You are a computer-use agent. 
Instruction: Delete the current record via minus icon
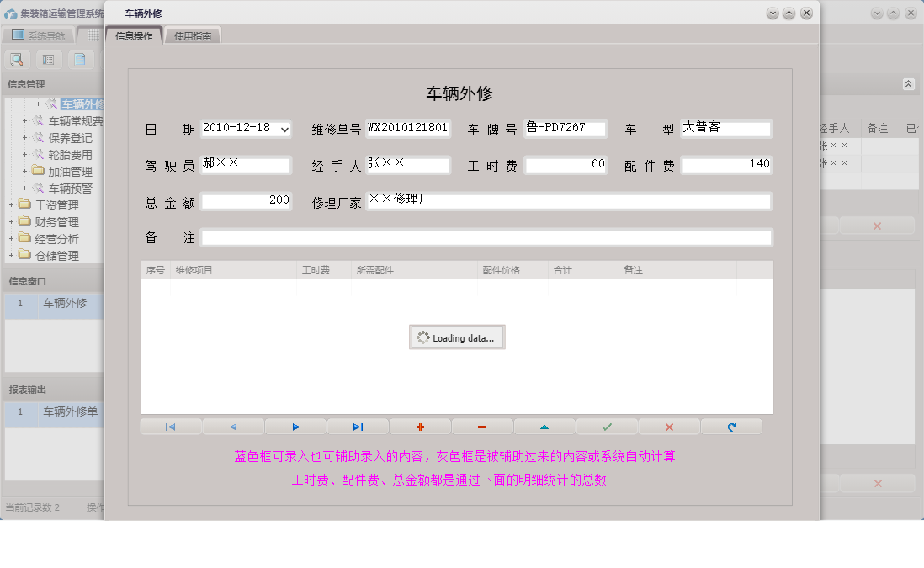click(482, 427)
